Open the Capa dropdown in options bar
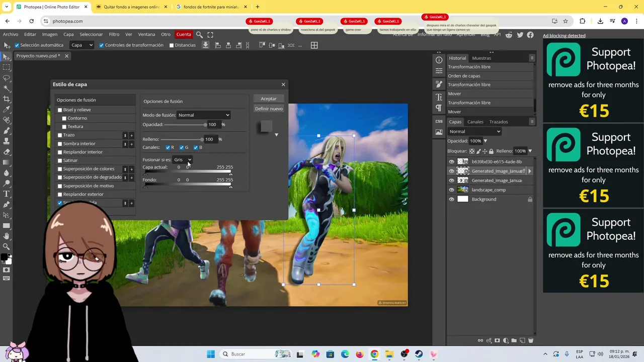The width and height of the screenshot is (644, 362). tap(82, 45)
